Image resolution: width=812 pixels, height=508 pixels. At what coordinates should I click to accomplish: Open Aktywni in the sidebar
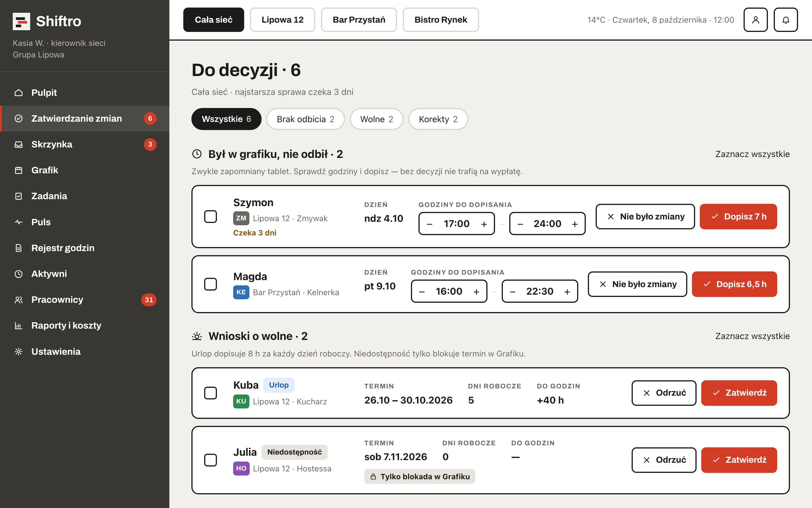[85, 273]
